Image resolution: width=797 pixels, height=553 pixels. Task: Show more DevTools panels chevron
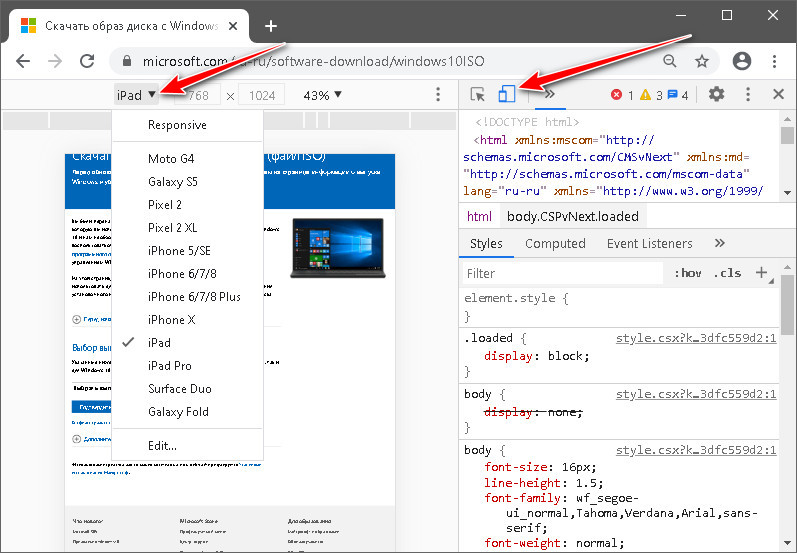point(549,94)
